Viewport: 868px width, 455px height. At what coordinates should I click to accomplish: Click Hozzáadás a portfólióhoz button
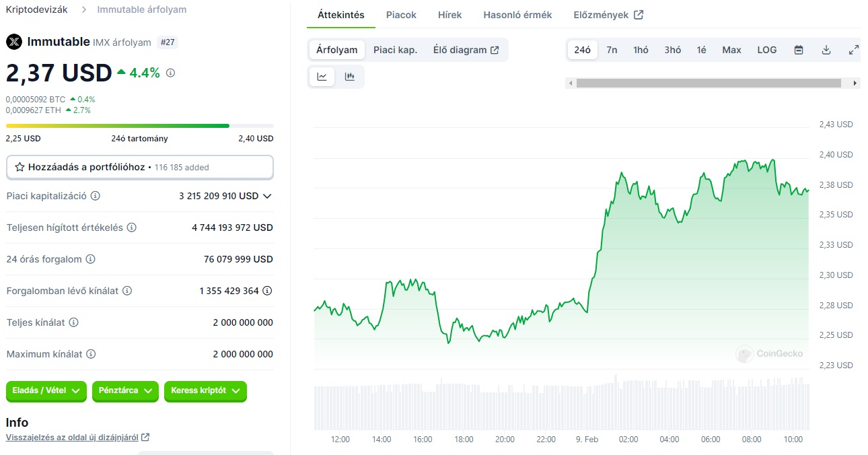(140, 167)
